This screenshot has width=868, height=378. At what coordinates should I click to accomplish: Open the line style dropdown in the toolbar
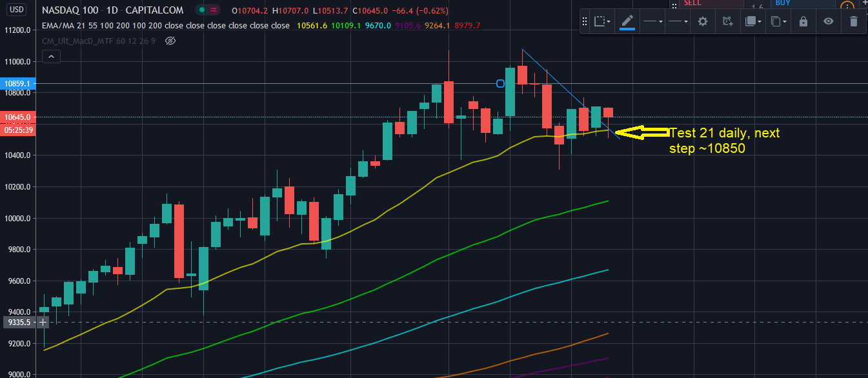click(652, 21)
